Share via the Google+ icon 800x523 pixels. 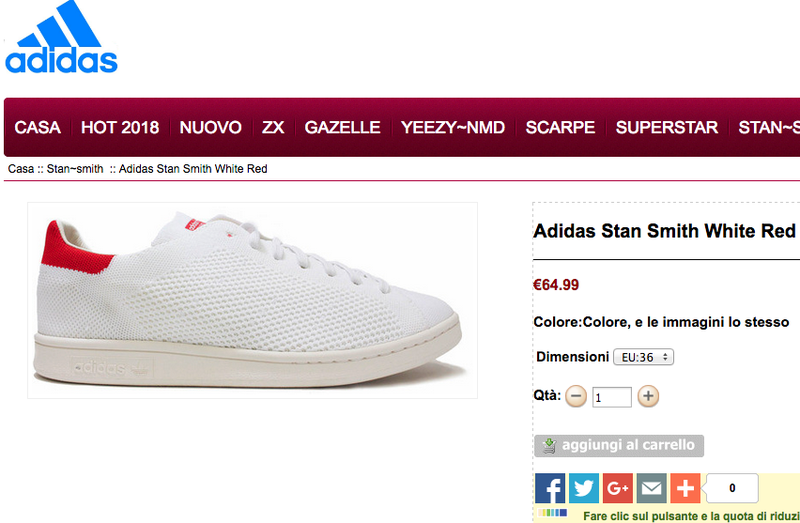tap(618, 488)
